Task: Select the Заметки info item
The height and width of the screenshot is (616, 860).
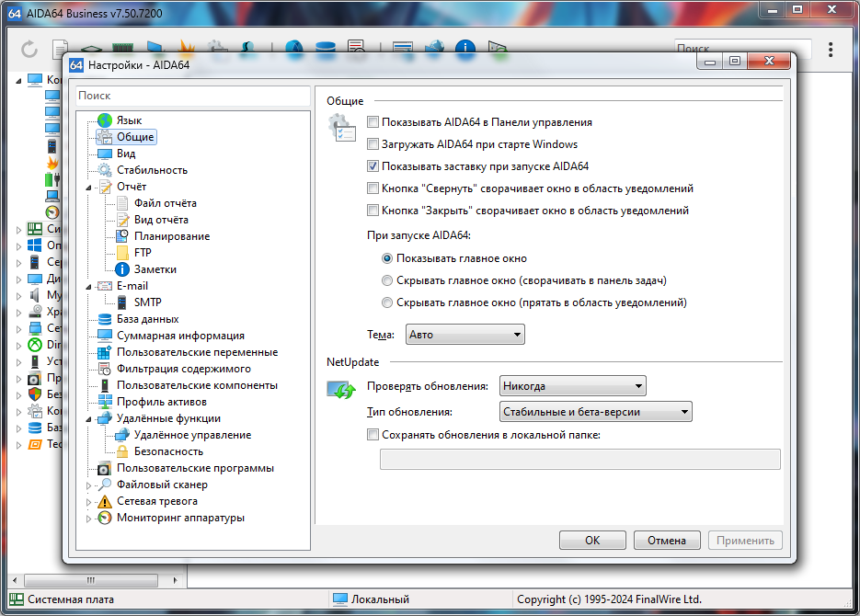Action: (146, 269)
